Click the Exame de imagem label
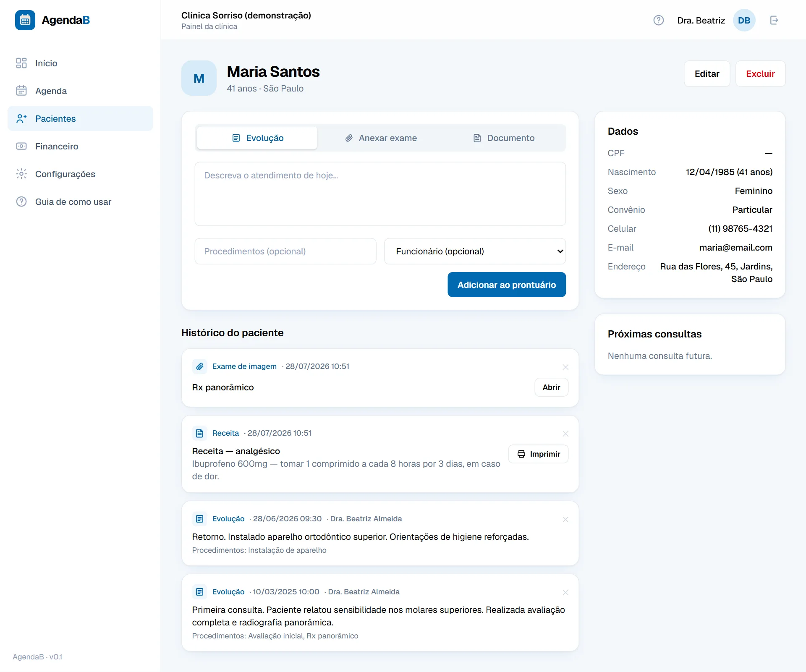 [x=244, y=366]
